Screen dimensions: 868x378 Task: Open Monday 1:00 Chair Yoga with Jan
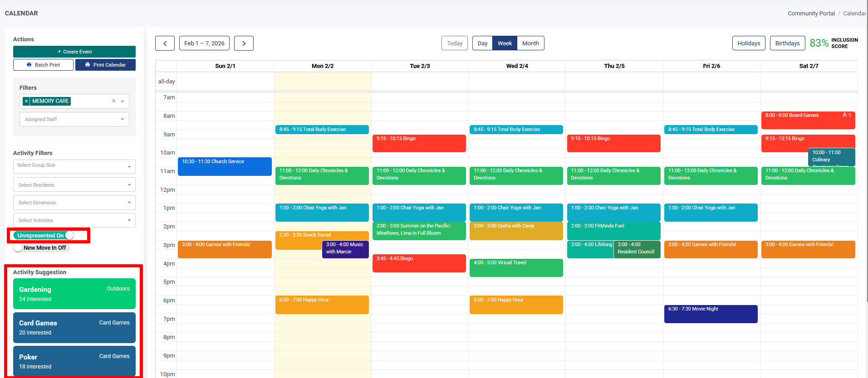point(322,213)
